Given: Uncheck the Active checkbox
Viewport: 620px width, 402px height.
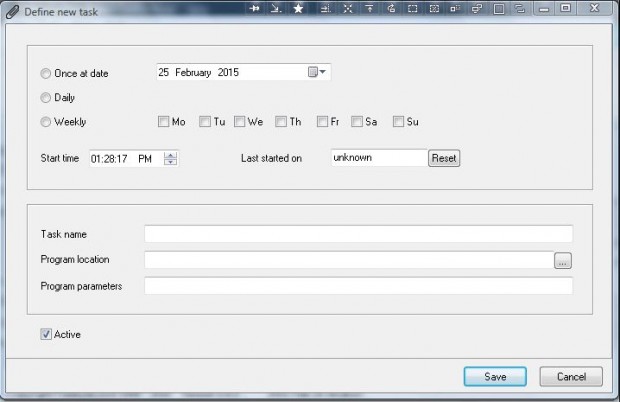Looking at the screenshot, I should coord(46,334).
